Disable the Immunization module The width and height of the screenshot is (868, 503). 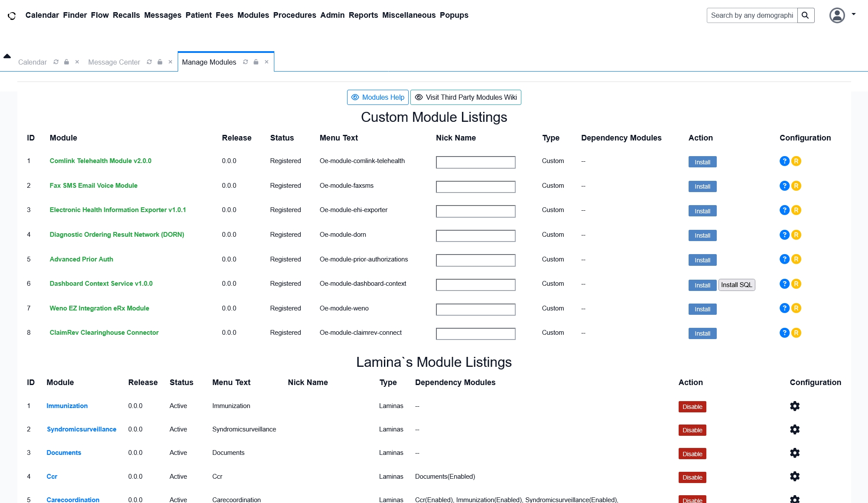click(692, 407)
